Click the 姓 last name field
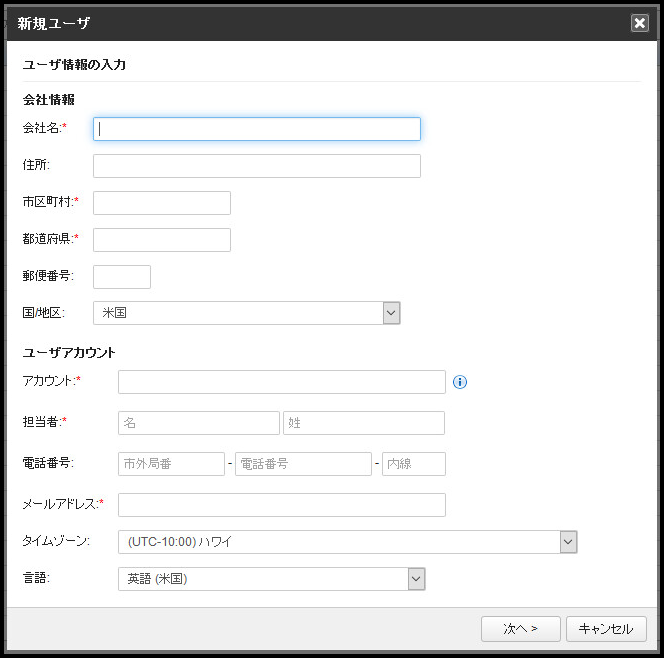The image size is (664, 658). (x=364, y=423)
